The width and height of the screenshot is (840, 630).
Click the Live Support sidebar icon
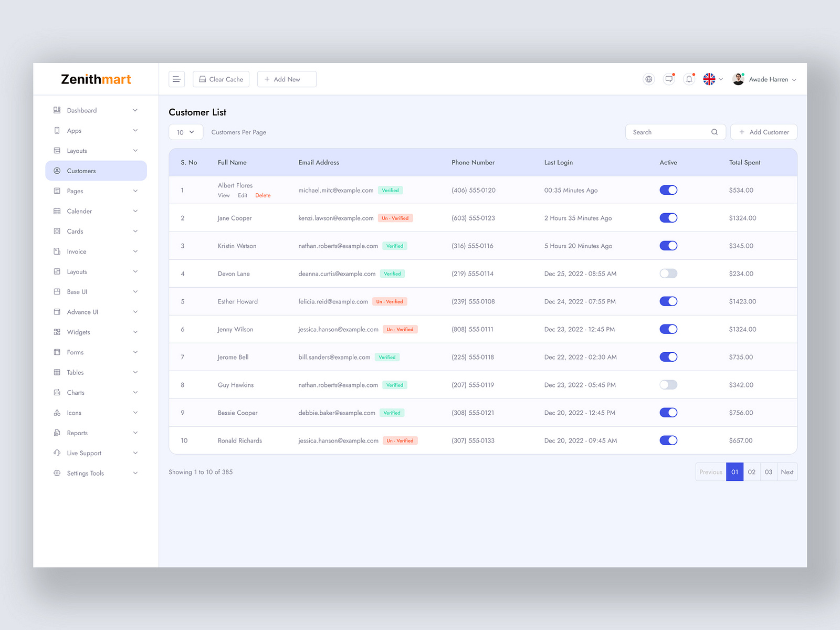[57, 453]
